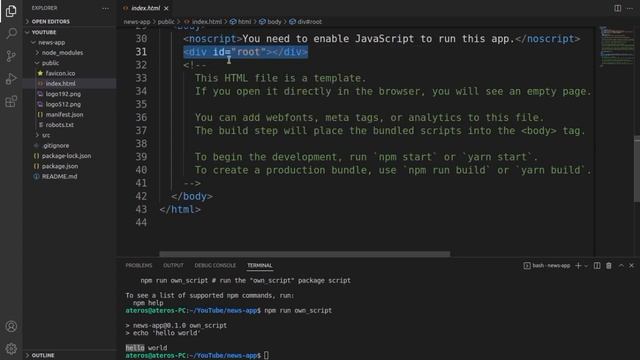Expand the node_modules folder
This screenshot has width=640, height=360.
tap(62, 53)
